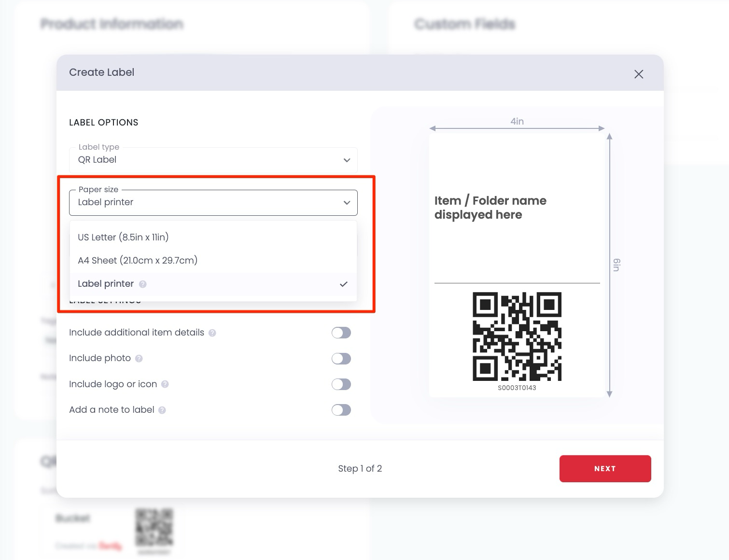This screenshot has height=560, width=729.
Task: Click the NEXT button
Action: pos(605,468)
